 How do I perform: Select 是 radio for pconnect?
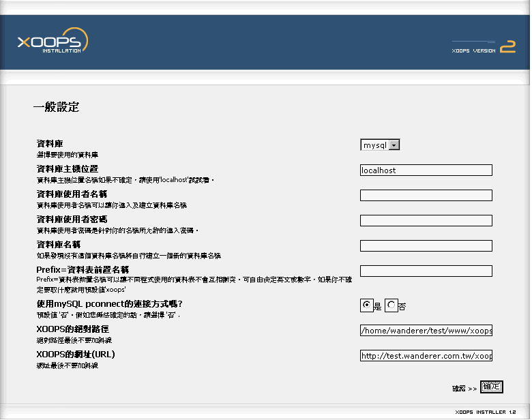(367, 306)
